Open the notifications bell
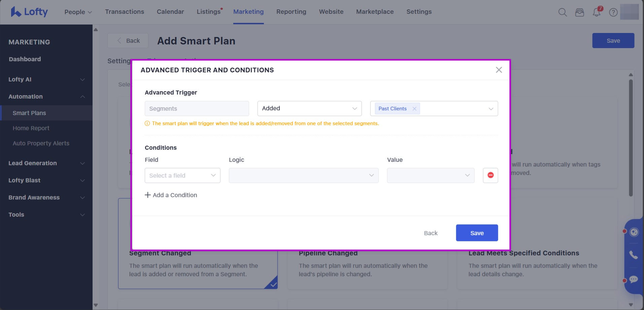 pyautogui.click(x=597, y=12)
